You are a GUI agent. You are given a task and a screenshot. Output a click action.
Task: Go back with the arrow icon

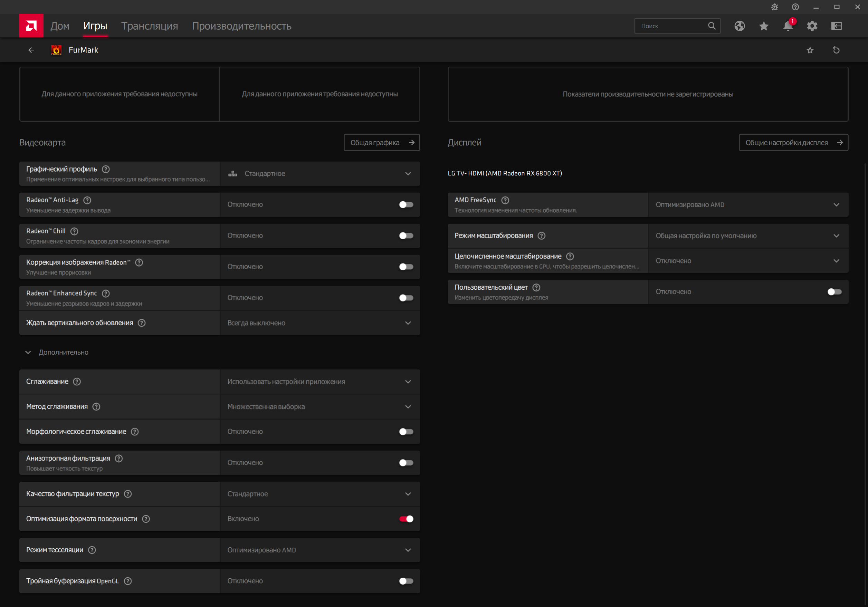(x=31, y=50)
